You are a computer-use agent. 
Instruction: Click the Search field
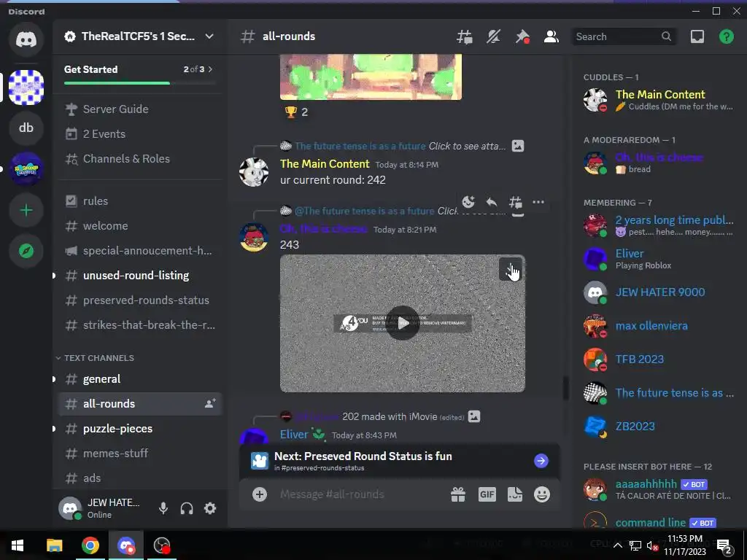[624, 36]
